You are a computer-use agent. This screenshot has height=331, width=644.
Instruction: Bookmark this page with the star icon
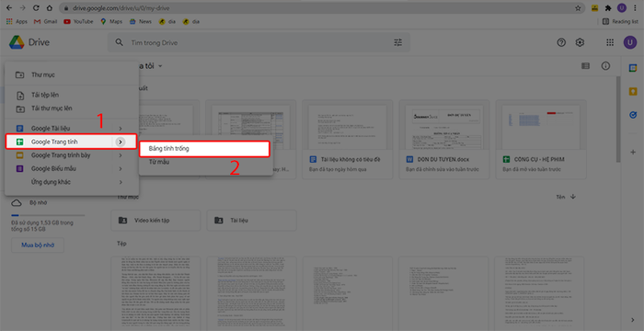(x=578, y=7)
